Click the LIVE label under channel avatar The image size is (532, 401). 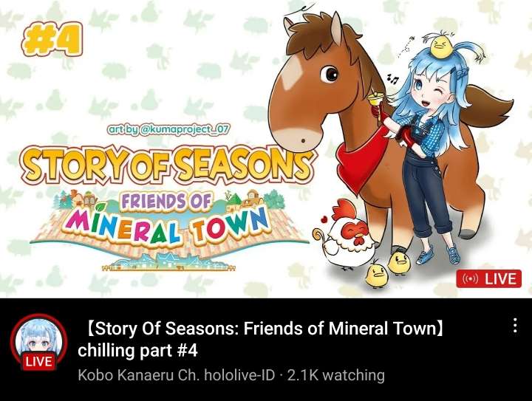[39, 361]
